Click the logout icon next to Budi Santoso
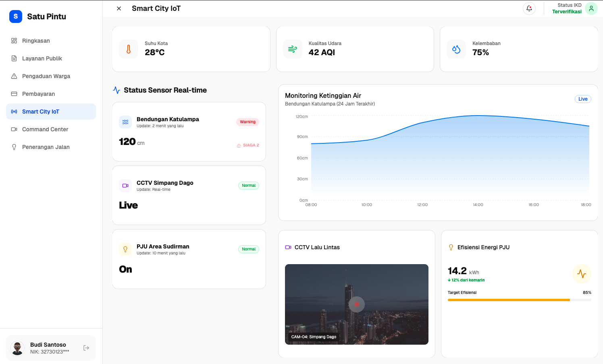Screen dimensions: 603x364 click(x=86, y=347)
